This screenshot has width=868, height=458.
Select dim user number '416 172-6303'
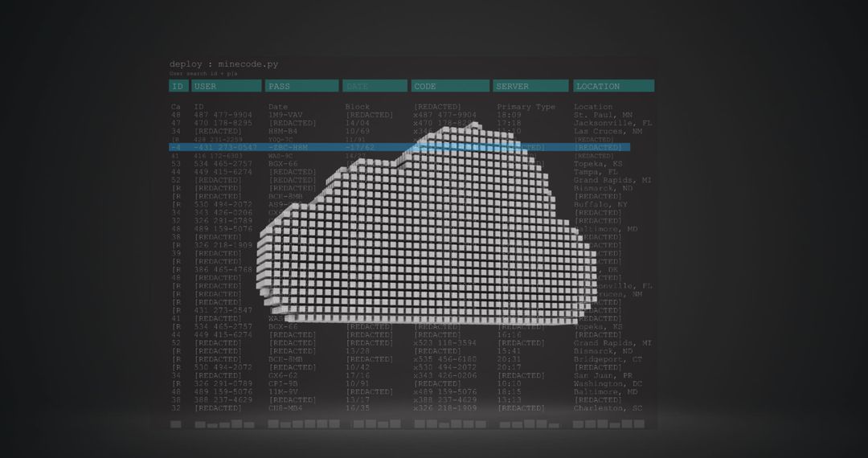[x=218, y=157]
